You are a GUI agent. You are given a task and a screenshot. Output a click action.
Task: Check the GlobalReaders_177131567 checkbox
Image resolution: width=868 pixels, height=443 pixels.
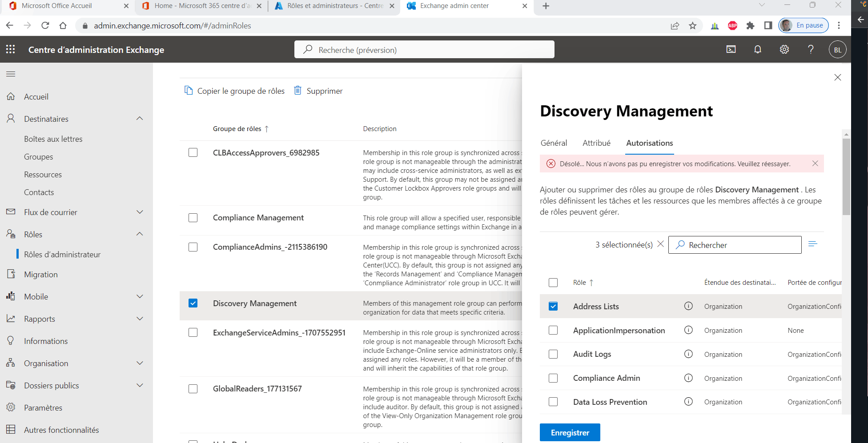[193, 389]
